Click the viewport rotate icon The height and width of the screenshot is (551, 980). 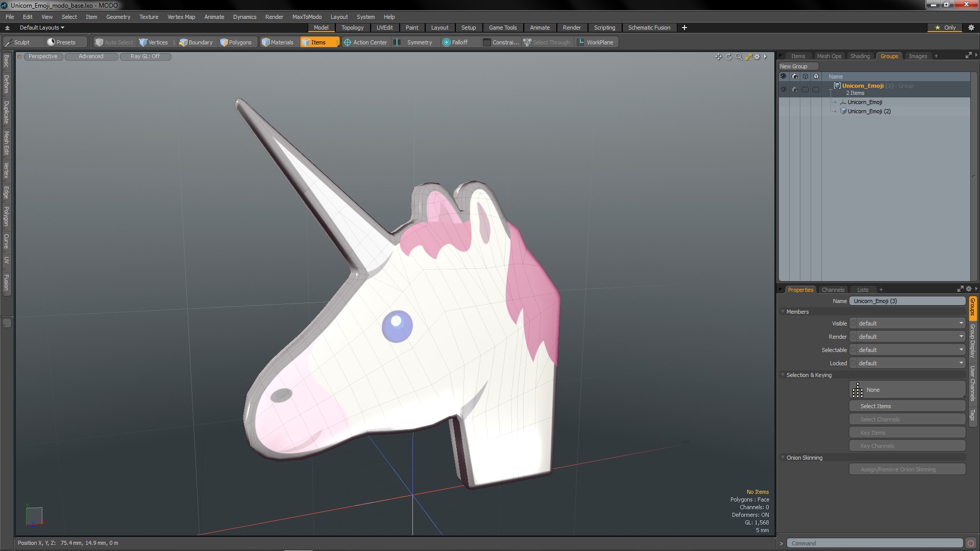[729, 57]
